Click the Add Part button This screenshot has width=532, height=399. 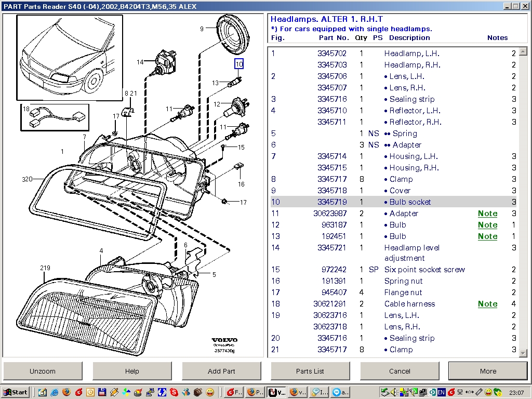[221, 371]
